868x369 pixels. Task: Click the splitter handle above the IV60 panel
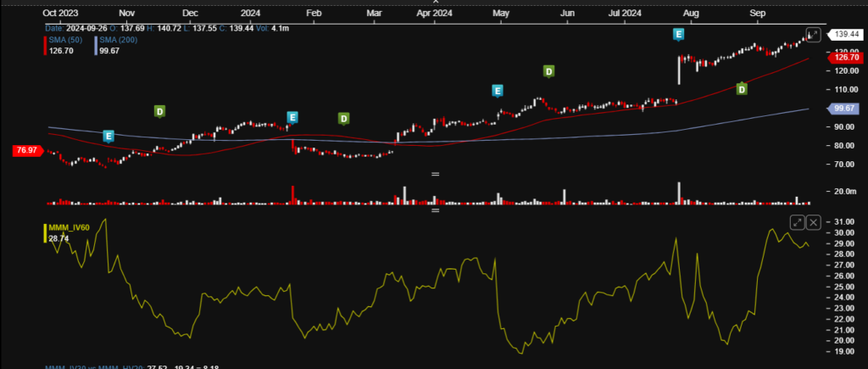[x=435, y=210]
